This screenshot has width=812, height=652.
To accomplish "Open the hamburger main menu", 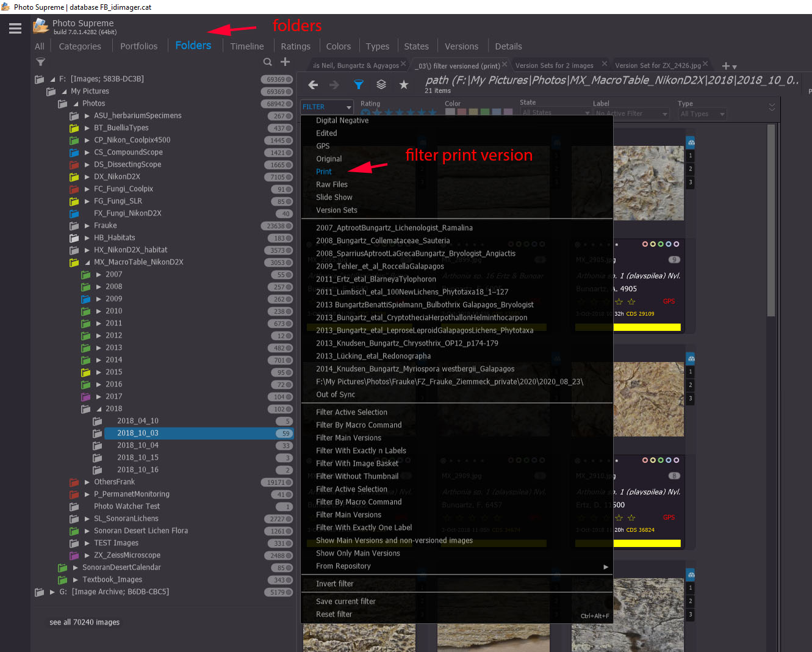I will [x=15, y=28].
